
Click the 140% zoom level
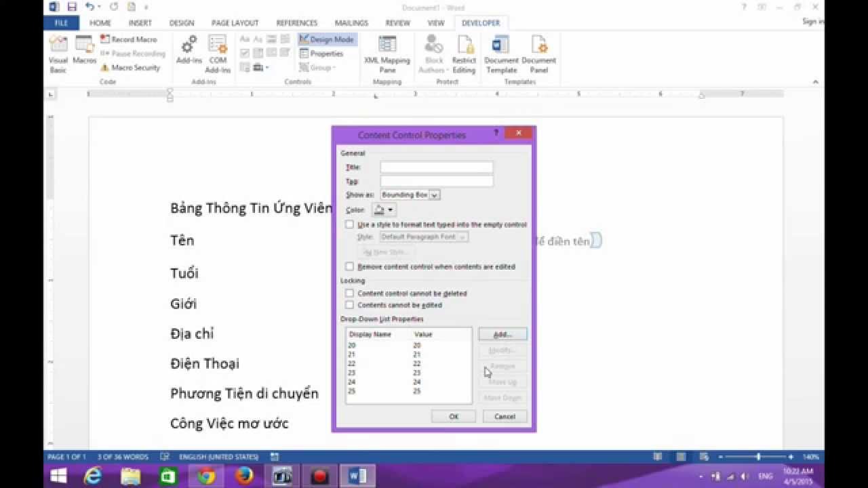(x=811, y=457)
